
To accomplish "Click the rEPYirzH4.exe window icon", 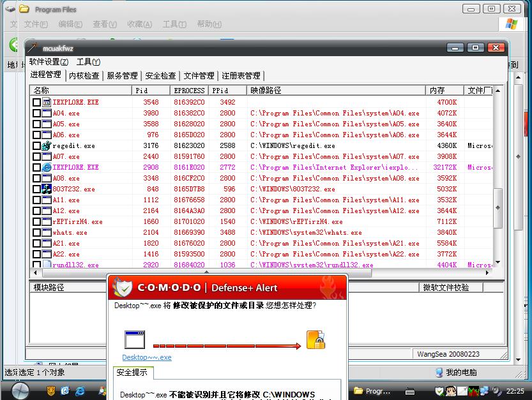I will tap(47, 221).
